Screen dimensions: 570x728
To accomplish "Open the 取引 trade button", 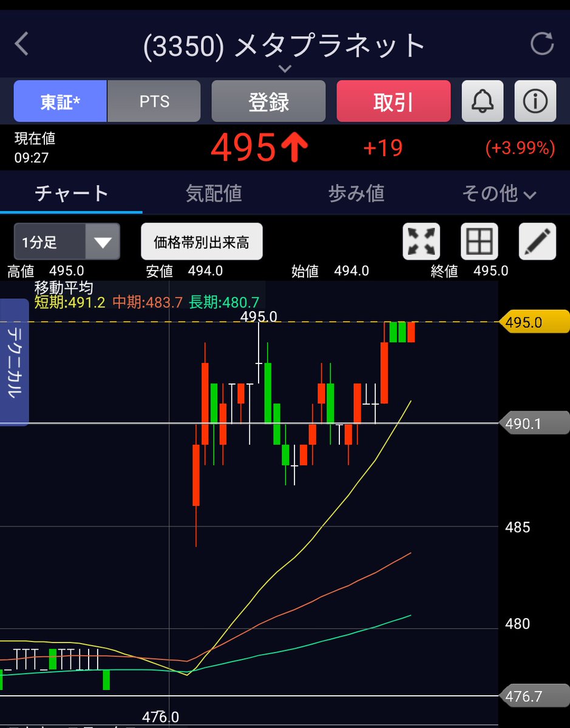I will 393,101.
